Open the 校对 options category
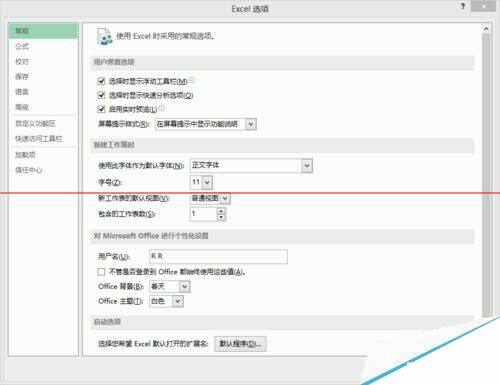500x385 pixels. click(x=22, y=62)
